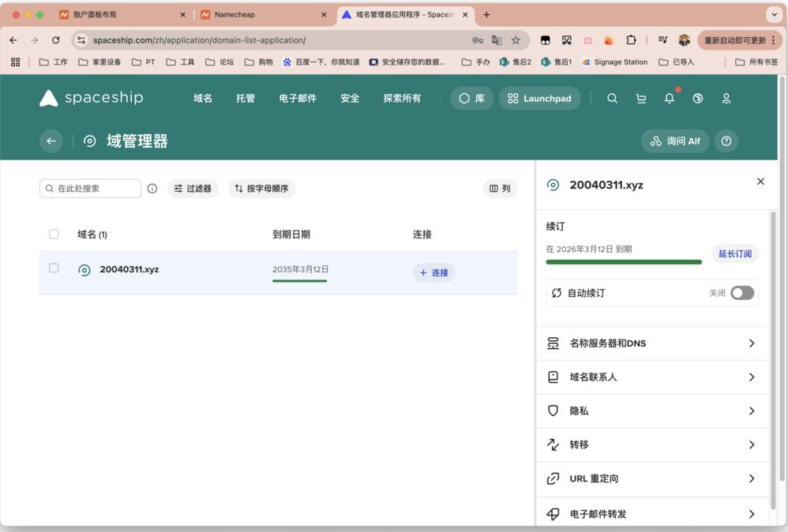
Task: Click the 延长订阅 button
Action: [x=735, y=253]
